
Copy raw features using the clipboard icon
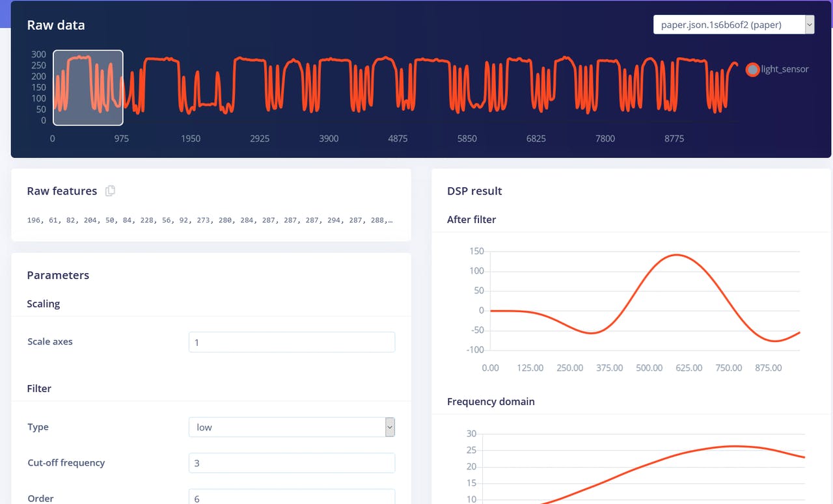[x=110, y=191]
